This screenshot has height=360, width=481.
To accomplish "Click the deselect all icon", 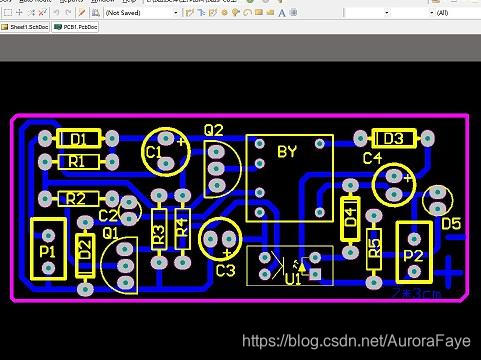I will coord(31,13).
